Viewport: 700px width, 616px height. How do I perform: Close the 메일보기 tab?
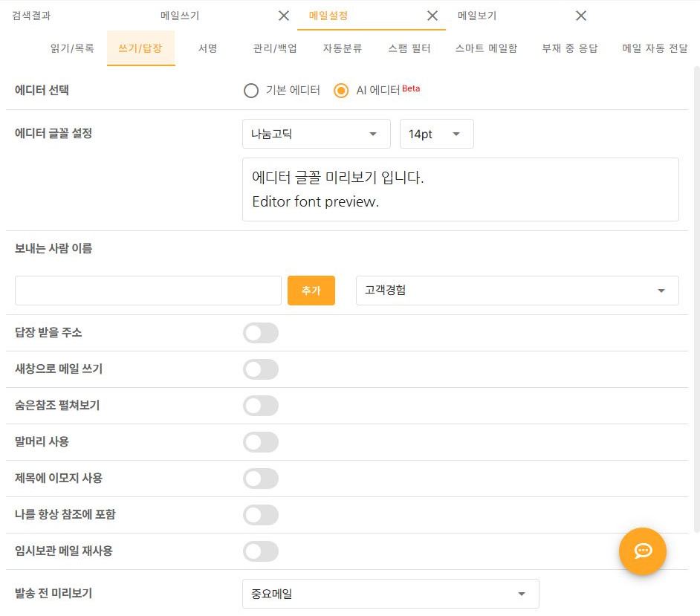pyautogui.click(x=581, y=16)
